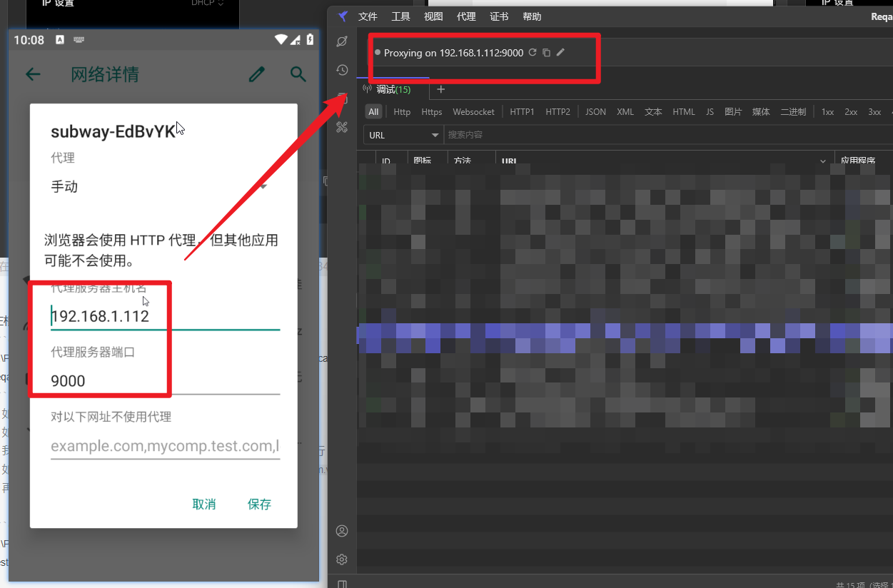The width and height of the screenshot is (893, 588).
Task: Open the URL search-type dropdown
Action: [x=403, y=135]
